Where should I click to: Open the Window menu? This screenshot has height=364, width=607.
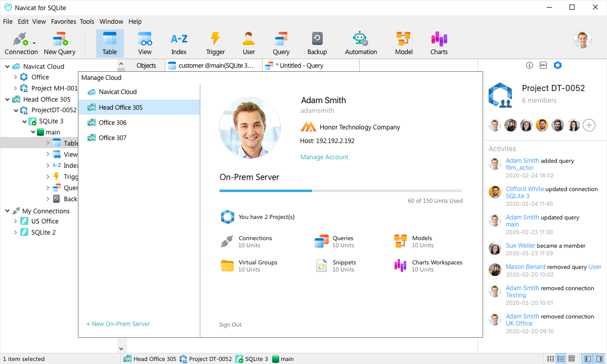111,22
